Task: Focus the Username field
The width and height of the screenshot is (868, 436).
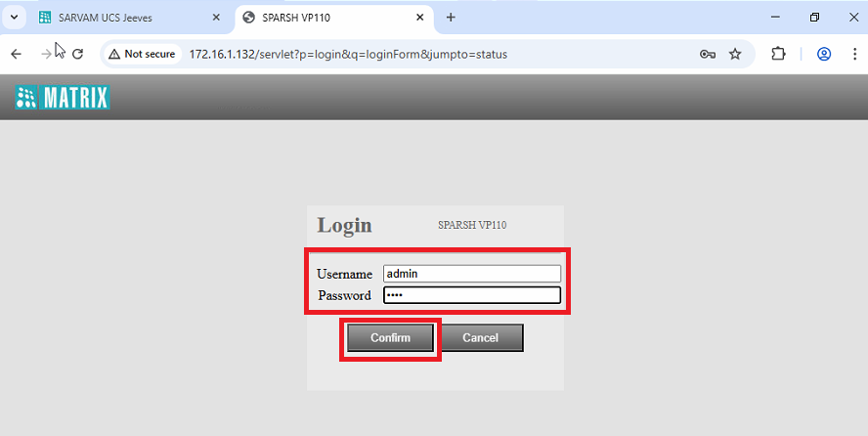Action: tap(472, 274)
